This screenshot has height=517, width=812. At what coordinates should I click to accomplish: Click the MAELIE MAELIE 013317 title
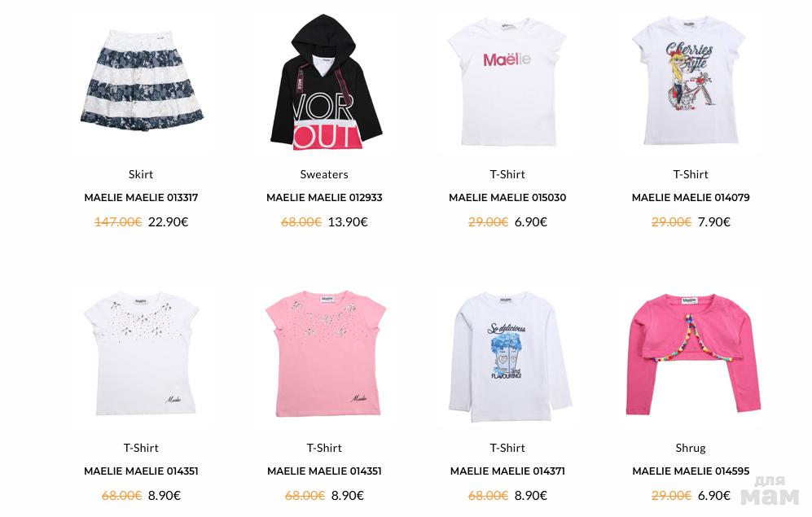pos(141,198)
